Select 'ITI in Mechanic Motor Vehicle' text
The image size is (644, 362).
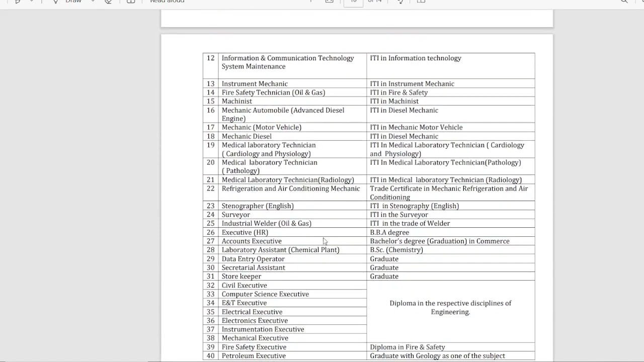click(416, 127)
